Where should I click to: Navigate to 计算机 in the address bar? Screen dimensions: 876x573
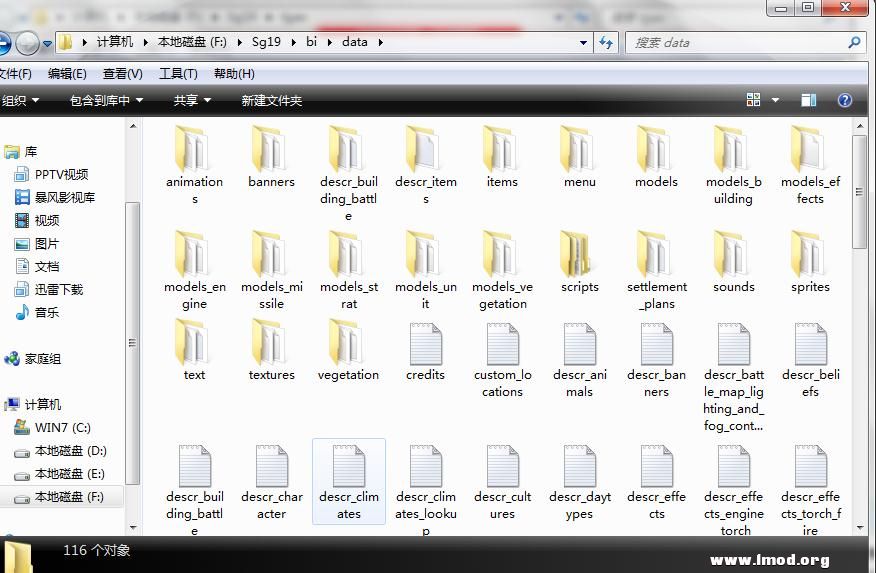[x=115, y=42]
